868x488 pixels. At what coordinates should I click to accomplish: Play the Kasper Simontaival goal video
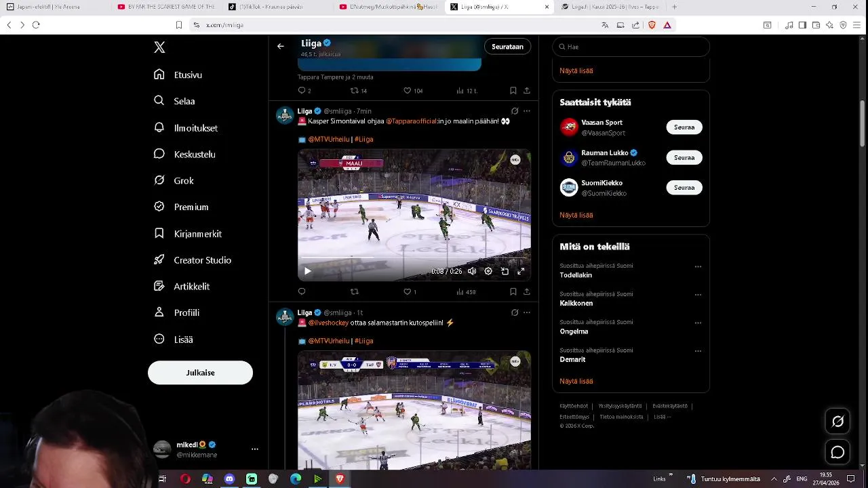[307, 271]
